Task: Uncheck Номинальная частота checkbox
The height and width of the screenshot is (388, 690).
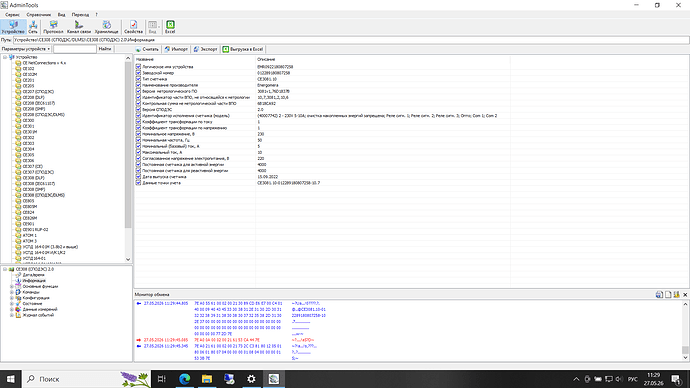Action: 138,140
